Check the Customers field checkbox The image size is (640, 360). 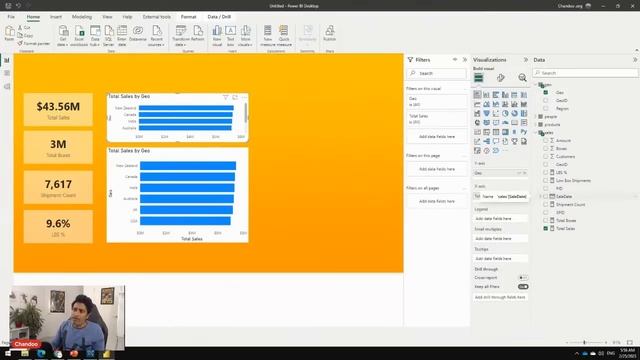click(x=546, y=156)
